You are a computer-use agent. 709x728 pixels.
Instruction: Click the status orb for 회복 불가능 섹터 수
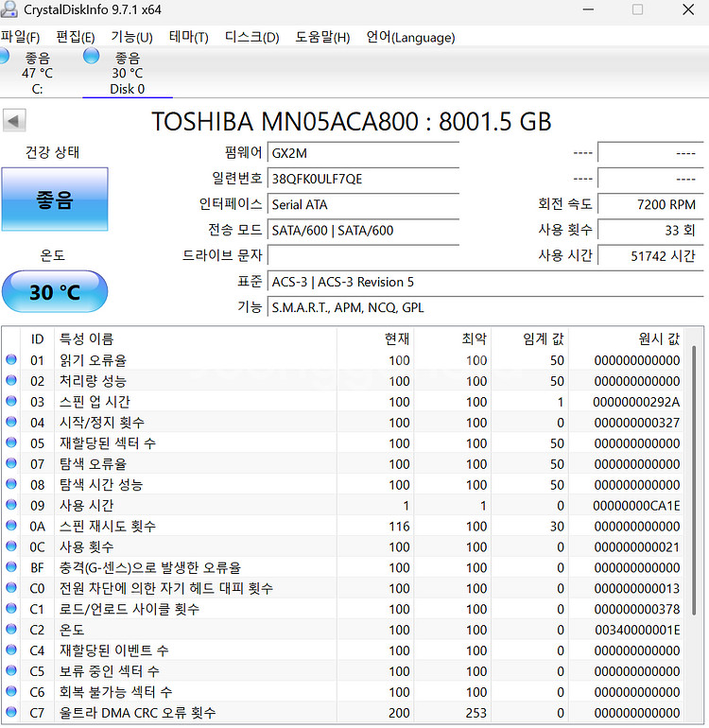click(x=11, y=691)
